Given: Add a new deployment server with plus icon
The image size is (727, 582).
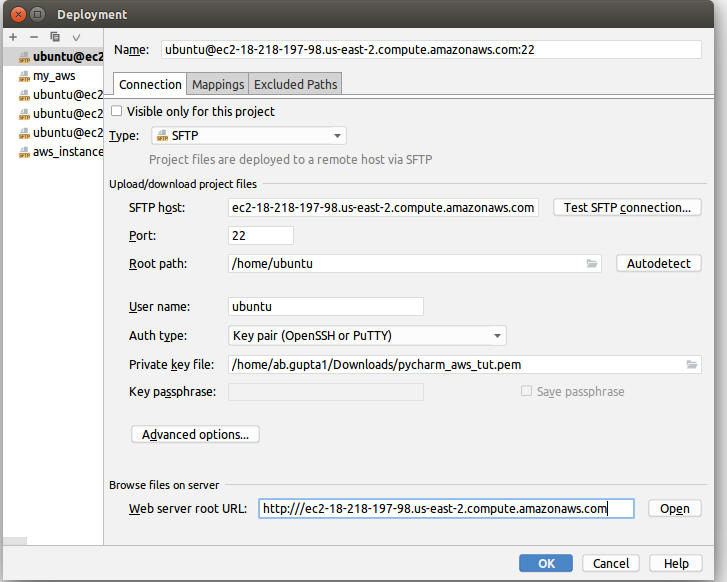Looking at the screenshot, I should [x=13, y=37].
